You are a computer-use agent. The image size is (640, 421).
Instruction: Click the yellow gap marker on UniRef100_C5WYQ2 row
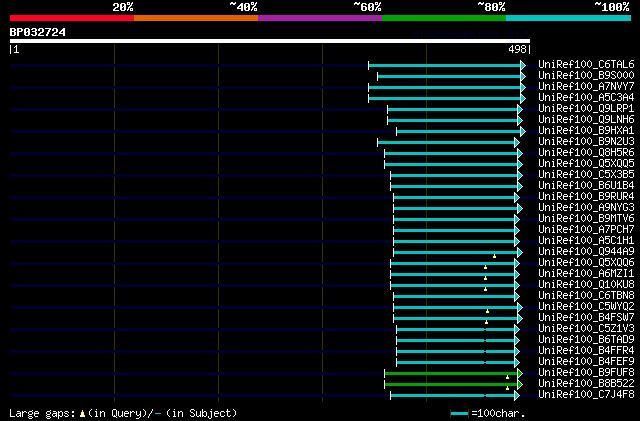[487, 311]
